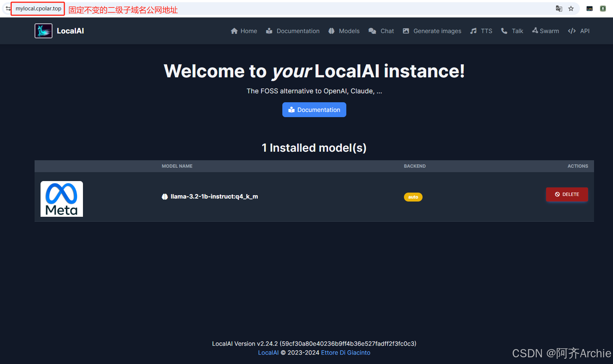
Task: Click the translate page icon
Action: tap(559, 9)
